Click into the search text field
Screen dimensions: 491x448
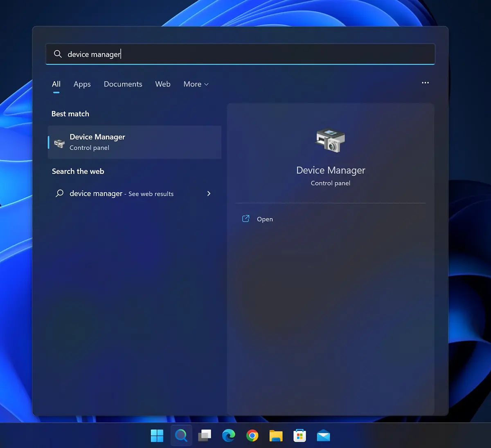(240, 54)
